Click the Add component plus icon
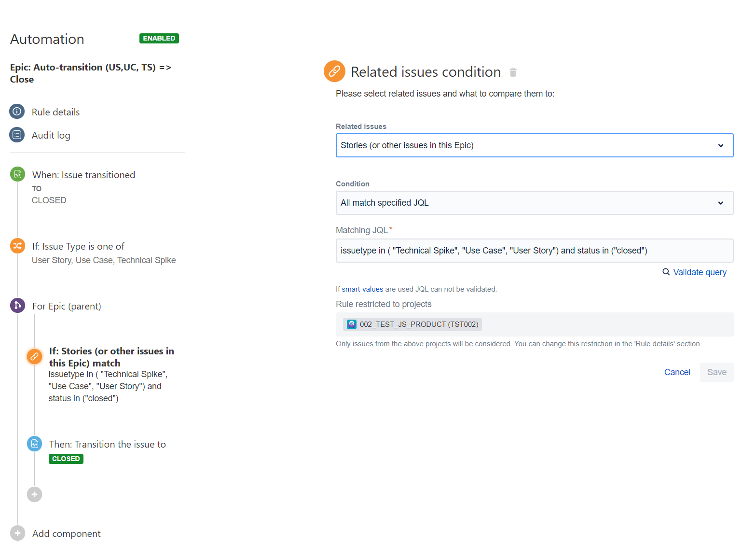The height and width of the screenshot is (548, 756). pos(18,533)
